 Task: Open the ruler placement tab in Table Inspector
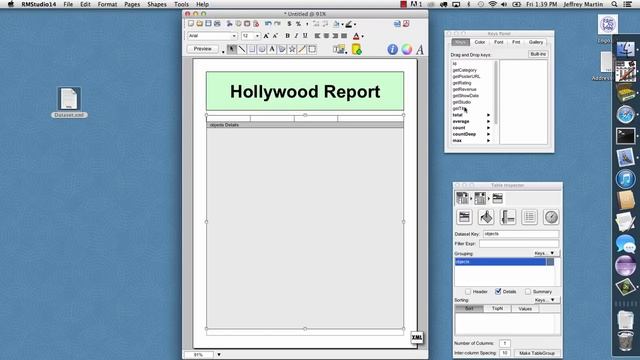click(x=508, y=217)
